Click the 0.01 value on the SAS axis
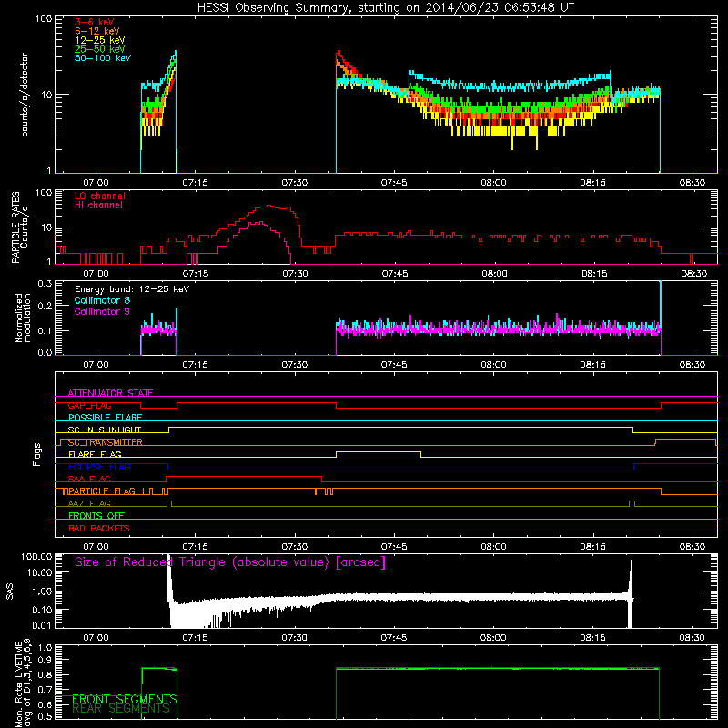 click(41, 625)
